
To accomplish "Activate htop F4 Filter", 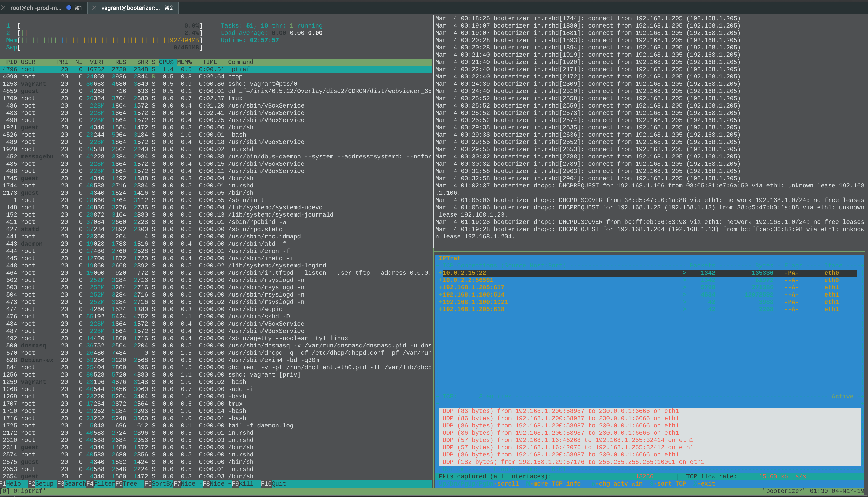I will coord(101,484).
